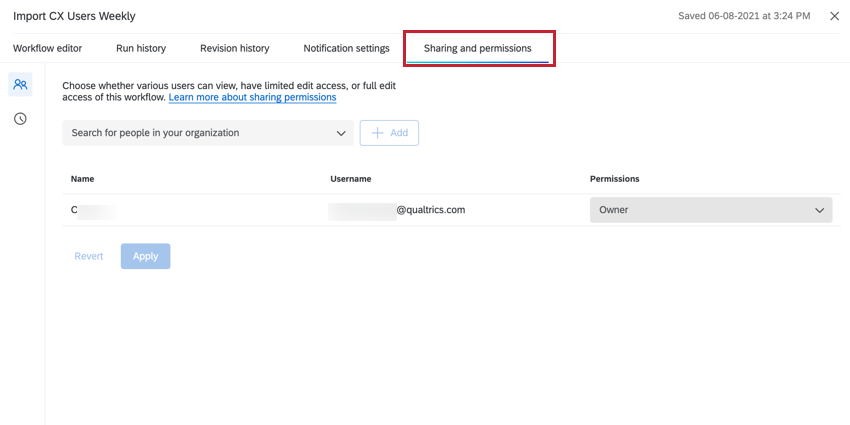Viewport: 850px width, 425px height.
Task: Click the Name column header
Action: 83,179
